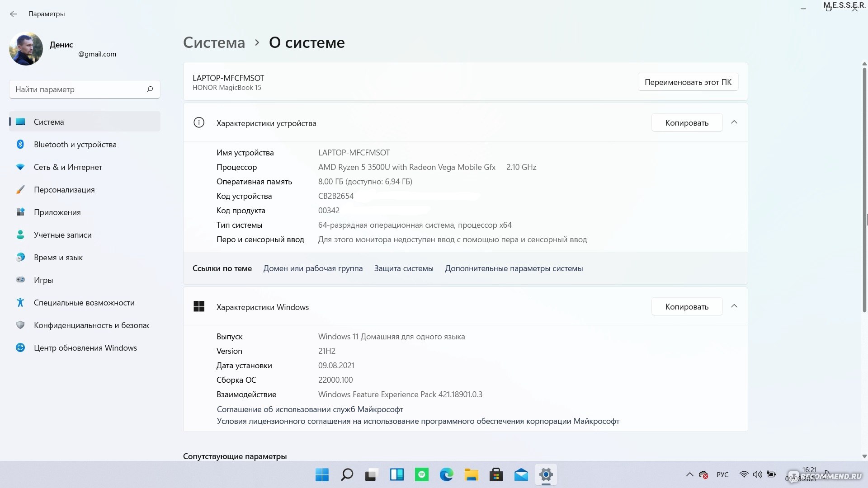Open Система monitor icon in sidebar
The height and width of the screenshot is (488, 868).
pyautogui.click(x=20, y=122)
